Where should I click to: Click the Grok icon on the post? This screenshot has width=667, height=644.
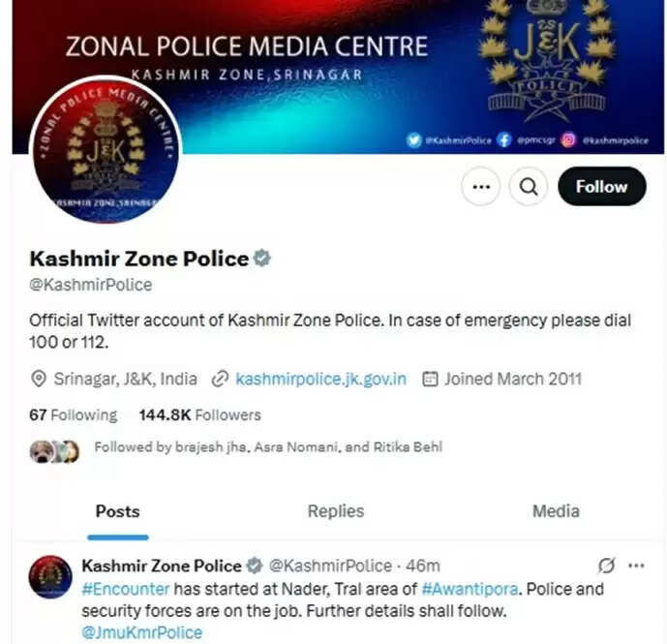pyautogui.click(x=606, y=566)
